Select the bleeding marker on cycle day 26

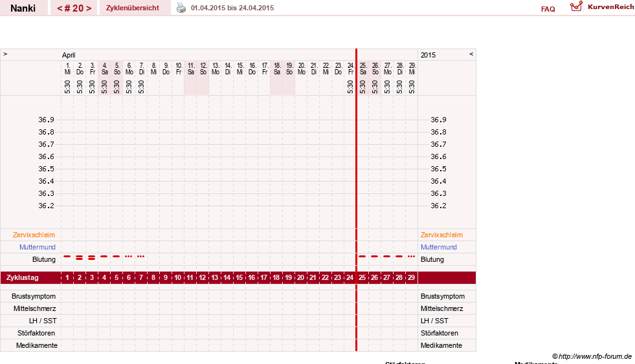375,256
